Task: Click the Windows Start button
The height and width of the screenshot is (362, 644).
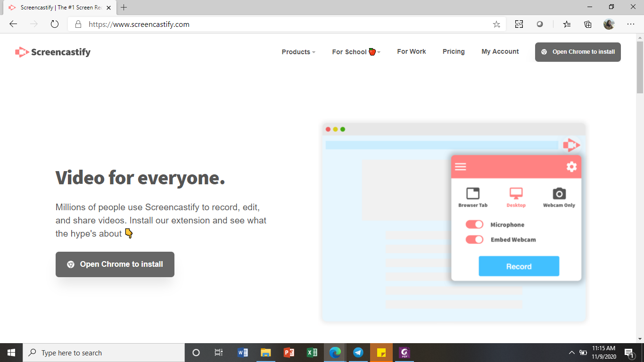Action: [11, 353]
